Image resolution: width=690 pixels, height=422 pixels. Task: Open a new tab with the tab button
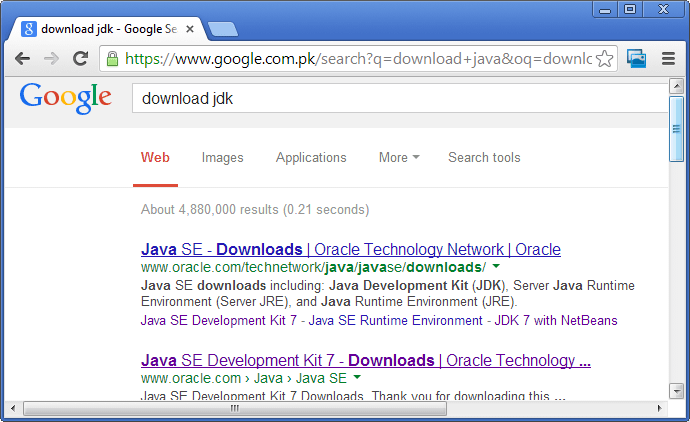(222, 28)
